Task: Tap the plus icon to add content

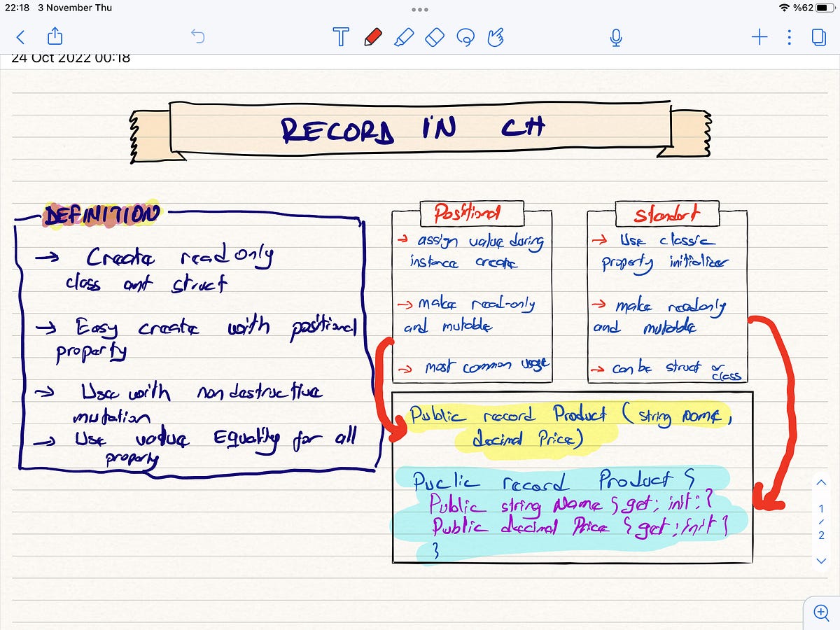Action: pyautogui.click(x=759, y=37)
